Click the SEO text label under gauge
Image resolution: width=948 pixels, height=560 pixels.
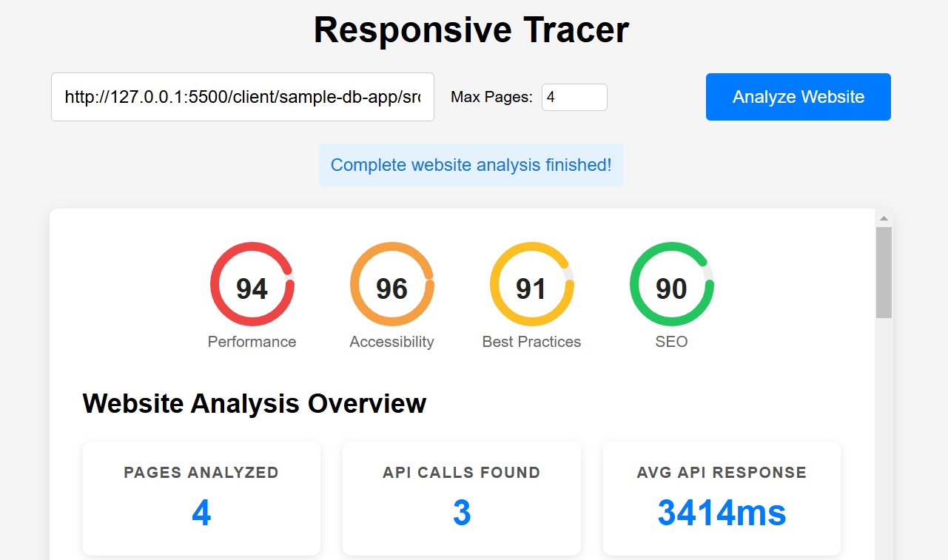671,342
